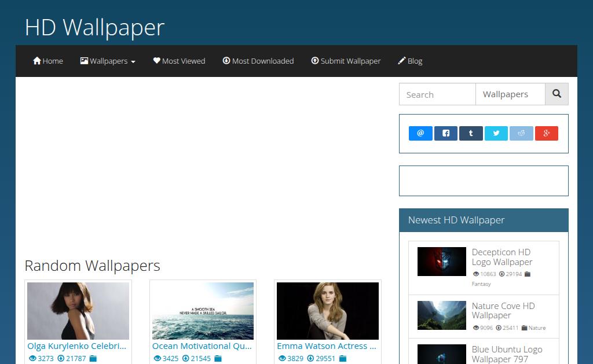The height and width of the screenshot is (364, 593).
Task: Click the HD Wallpaper site title
Action: pos(94,27)
